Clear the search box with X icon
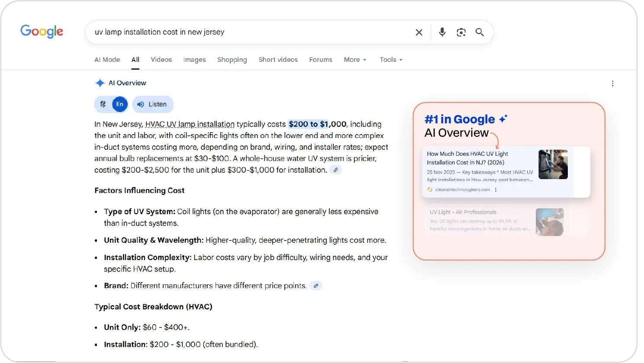 419,32
